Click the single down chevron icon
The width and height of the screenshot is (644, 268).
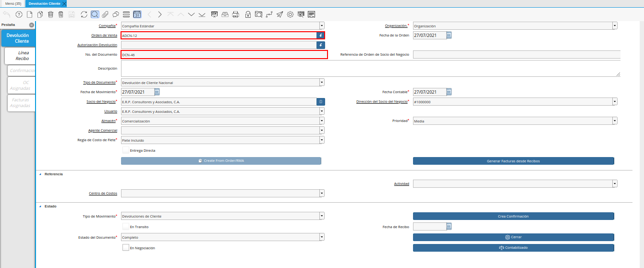[x=191, y=14]
